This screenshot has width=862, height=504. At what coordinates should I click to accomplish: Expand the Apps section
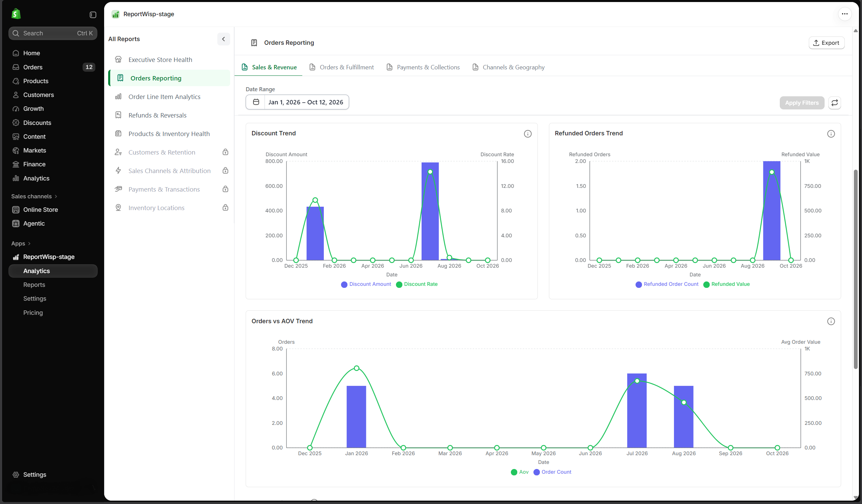[21, 243]
